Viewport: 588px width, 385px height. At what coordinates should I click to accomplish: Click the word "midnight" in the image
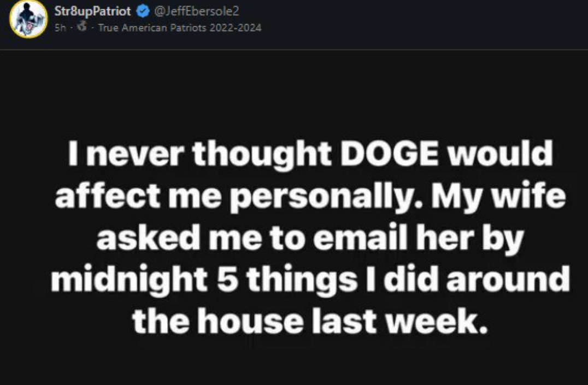130,279
